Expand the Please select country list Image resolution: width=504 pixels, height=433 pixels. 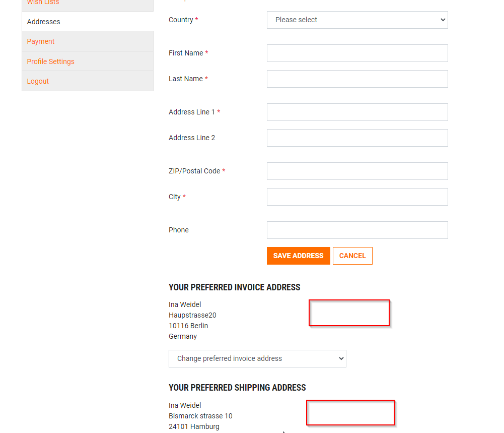[x=357, y=20]
